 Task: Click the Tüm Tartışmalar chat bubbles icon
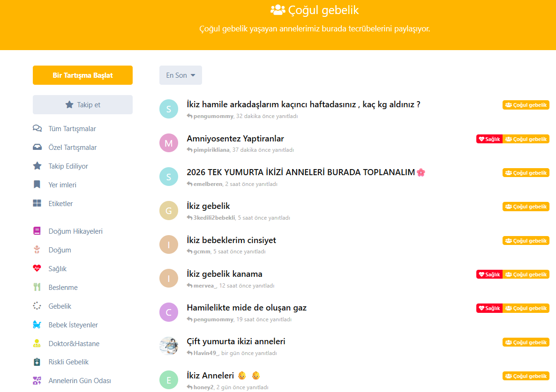click(37, 128)
